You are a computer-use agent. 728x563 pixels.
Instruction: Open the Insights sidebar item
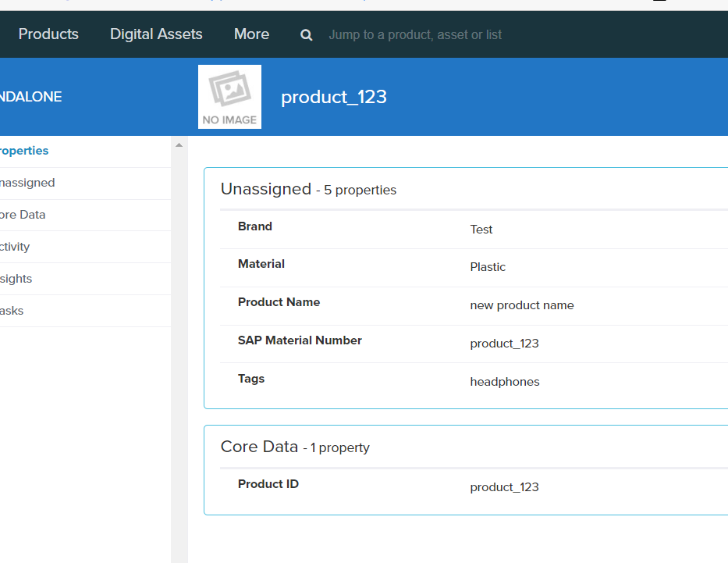16,279
